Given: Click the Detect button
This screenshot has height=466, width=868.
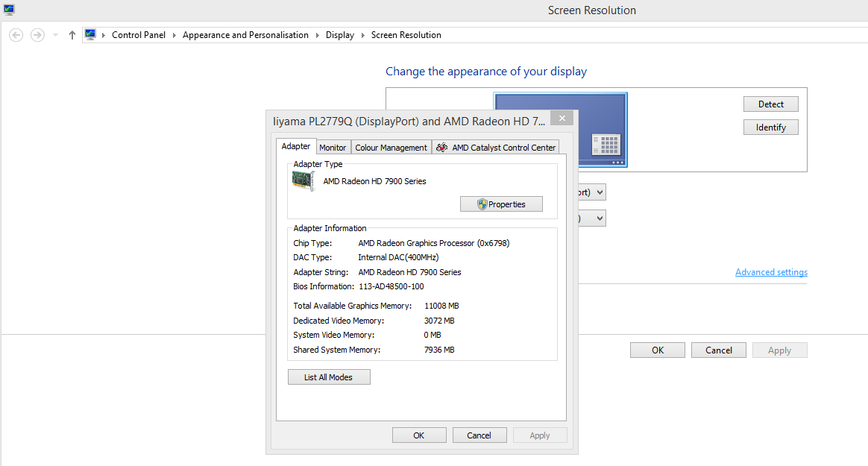Looking at the screenshot, I should [x=770, y=104].
